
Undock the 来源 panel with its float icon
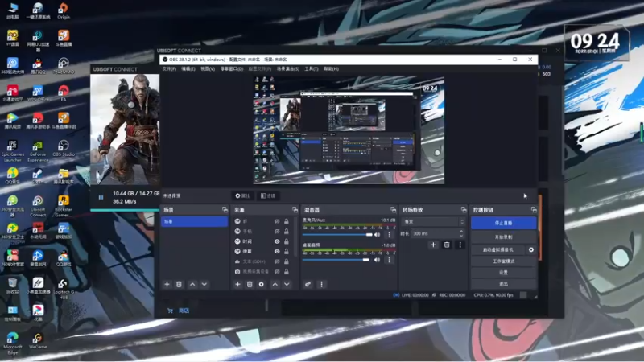click(x=295, y=210)
